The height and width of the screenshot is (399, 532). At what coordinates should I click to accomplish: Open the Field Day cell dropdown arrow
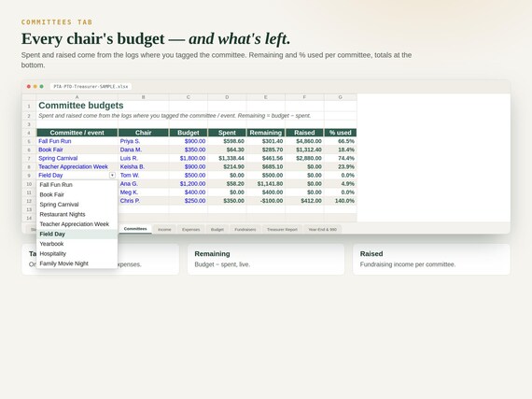point(112,176)
